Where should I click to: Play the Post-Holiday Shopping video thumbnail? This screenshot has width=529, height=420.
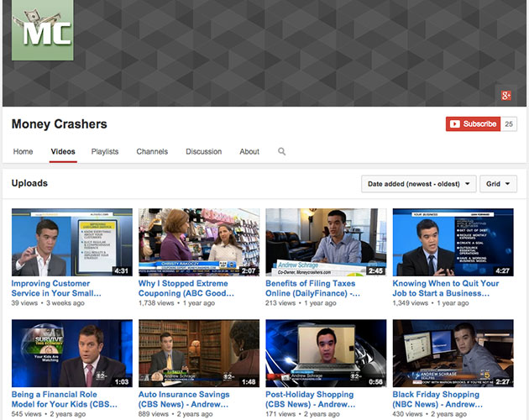click(x=326, y=353)
